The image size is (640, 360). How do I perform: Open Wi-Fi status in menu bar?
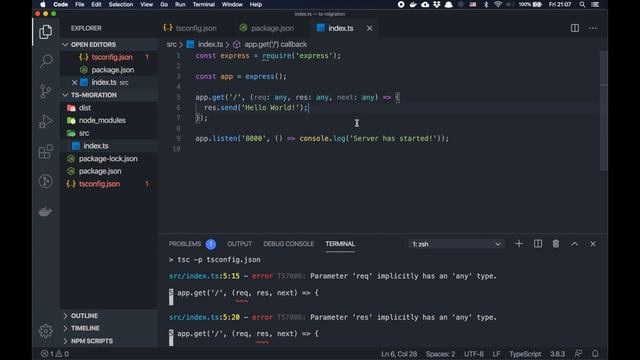click(x=498, y=4)
